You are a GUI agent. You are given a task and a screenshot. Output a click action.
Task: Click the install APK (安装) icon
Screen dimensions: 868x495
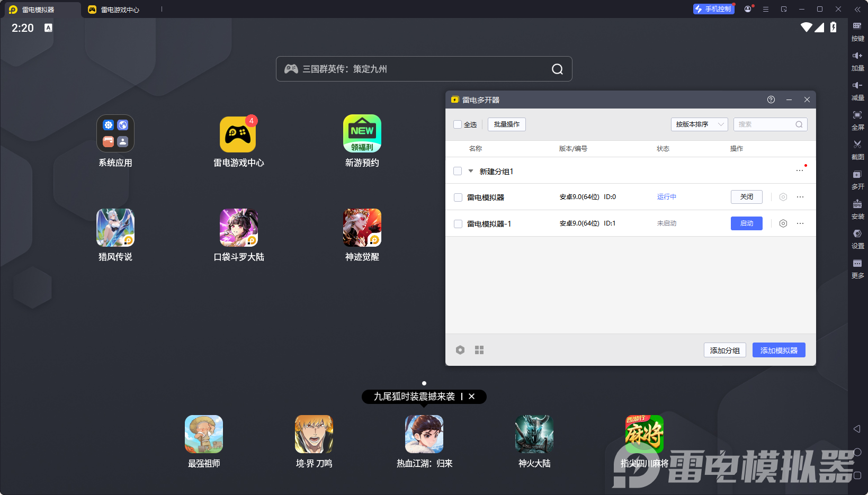point(857,204)
